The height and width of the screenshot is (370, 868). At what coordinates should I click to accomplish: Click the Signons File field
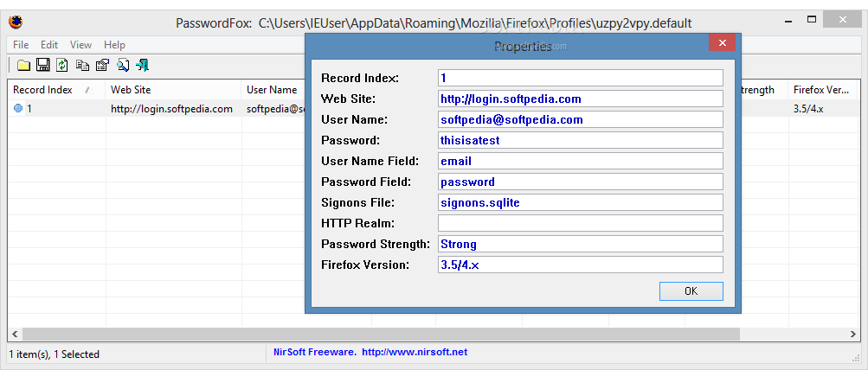(x=580, y=202)
